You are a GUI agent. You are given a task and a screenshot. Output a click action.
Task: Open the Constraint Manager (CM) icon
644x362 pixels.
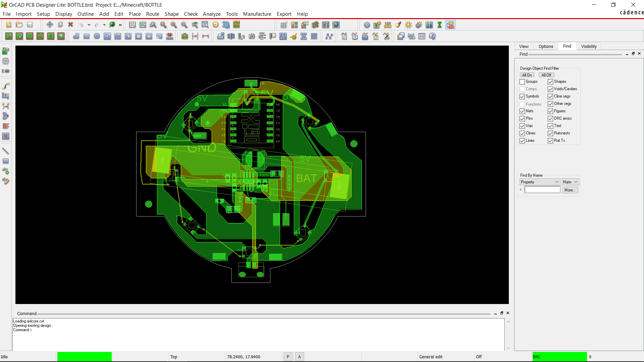click(x=325, y=25)
